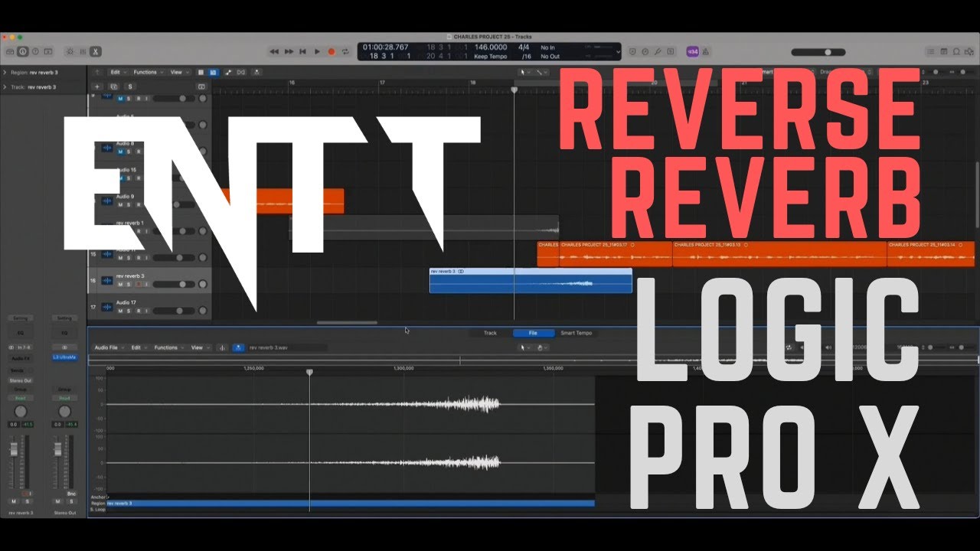
Task: Open the secondary tool menu
Action: point(542,72)
